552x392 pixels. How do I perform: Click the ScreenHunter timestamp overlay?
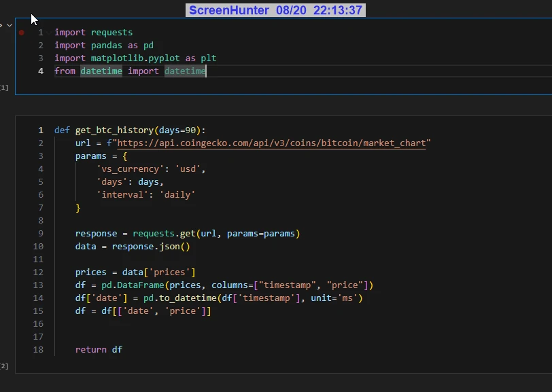tap(275, 10)
